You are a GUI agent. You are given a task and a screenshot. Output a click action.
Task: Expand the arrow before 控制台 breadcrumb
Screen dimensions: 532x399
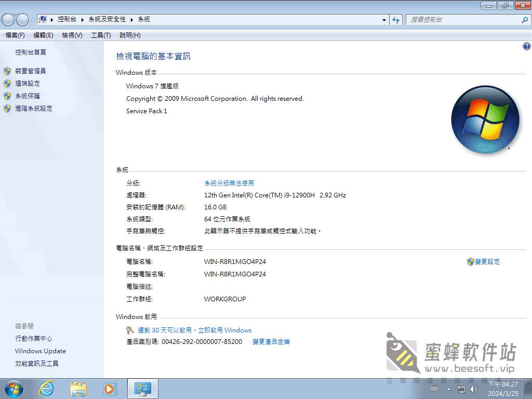tap(52, 20)
